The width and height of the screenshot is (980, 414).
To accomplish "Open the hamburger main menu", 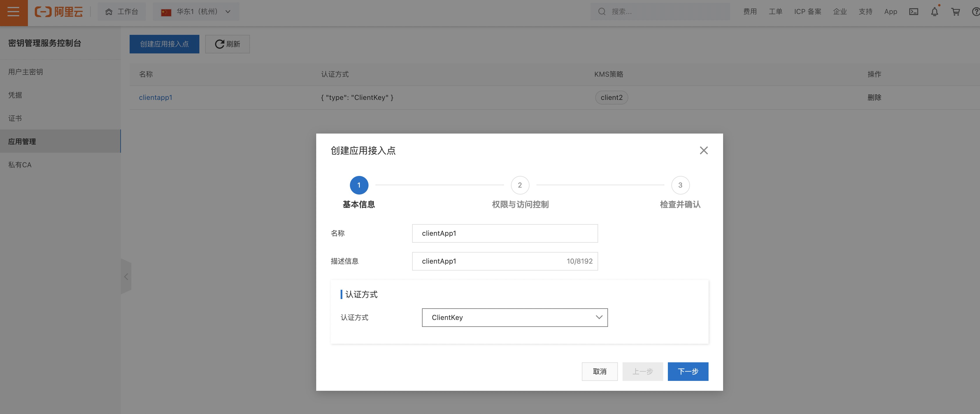I will pyautogui.click(x=13, y=12).
